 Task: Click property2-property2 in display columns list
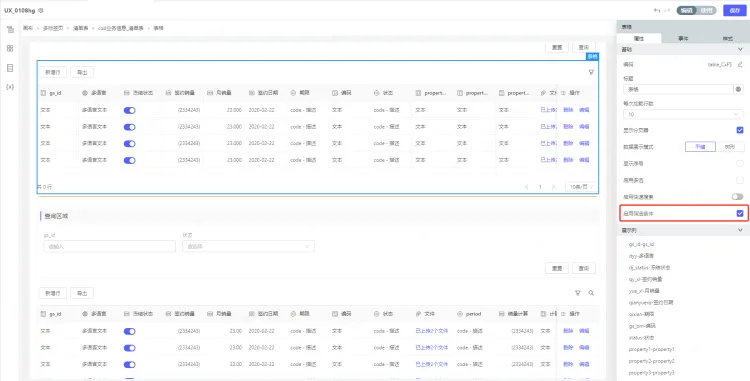(x=651, y=361)
